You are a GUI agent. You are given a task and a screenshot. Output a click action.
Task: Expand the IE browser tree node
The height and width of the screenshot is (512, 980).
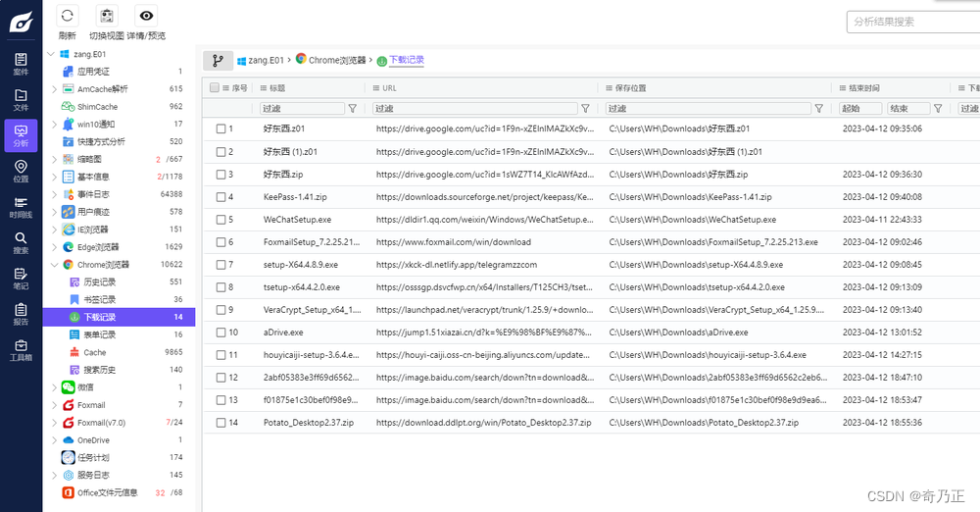pyautogui.click(x=54, y=230)
